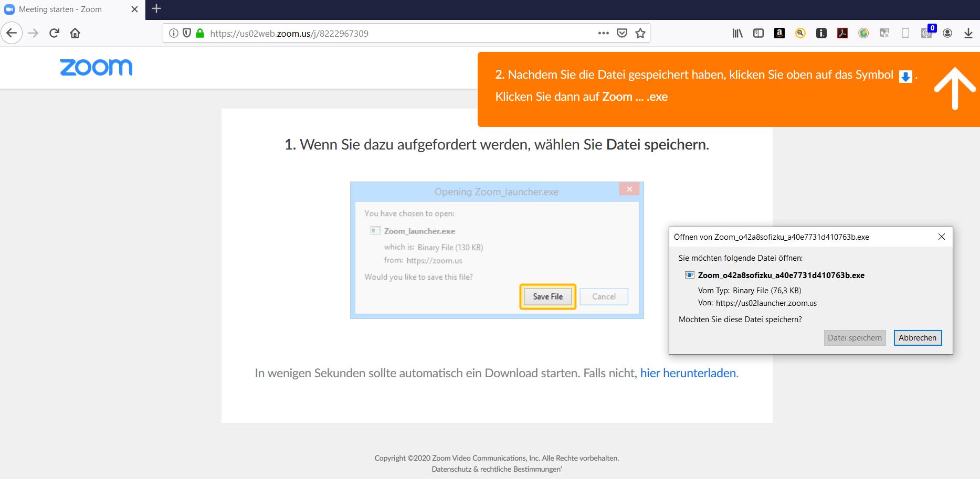The height and width of the screenshot is (479, 980).
Task: Open the browser home page
Action: click(75, 33)
